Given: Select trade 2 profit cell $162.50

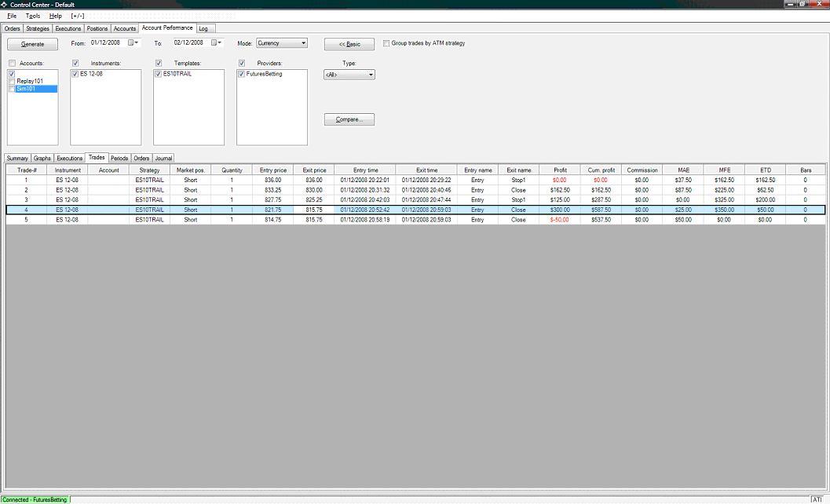Looking at the screenshot, I should point(560,190).
